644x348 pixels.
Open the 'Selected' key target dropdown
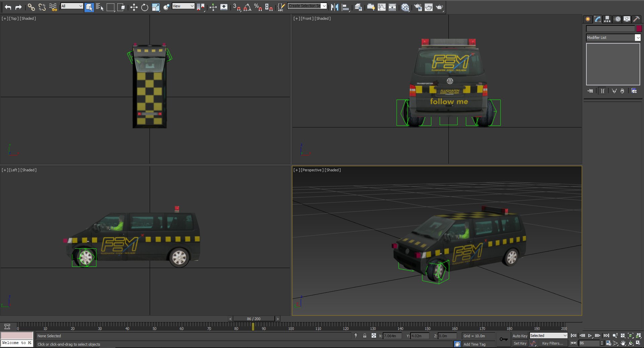tap(548, 336)
